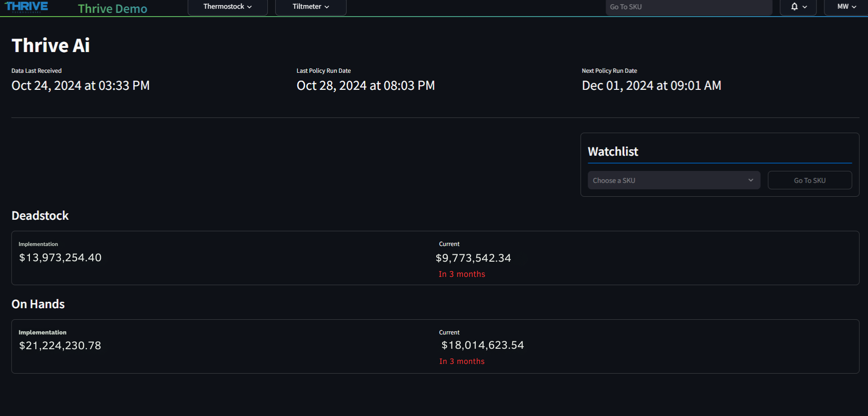Click the Deadstock Current amount $9,773,542.34
Viewport: 868px width, 416px height.
(x=473, y=258)
